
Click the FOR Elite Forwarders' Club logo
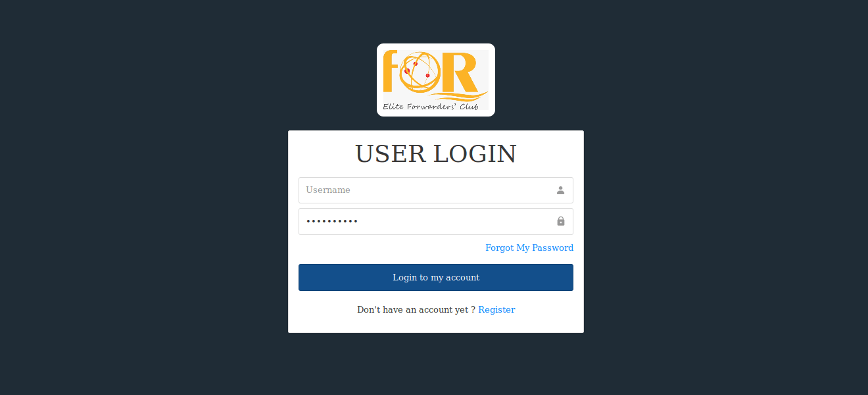(435, 80)
